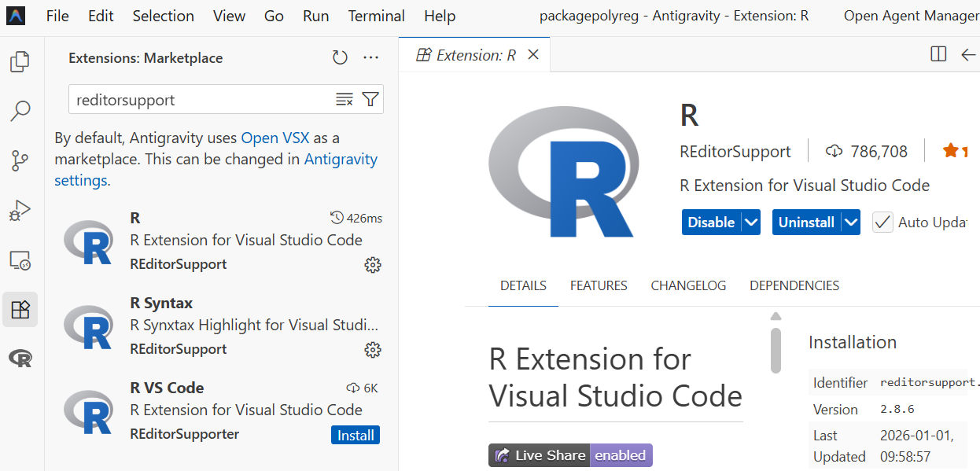Split the editor to the right
The height and width of the screenshot is (471, 980).
coord(938,54)
